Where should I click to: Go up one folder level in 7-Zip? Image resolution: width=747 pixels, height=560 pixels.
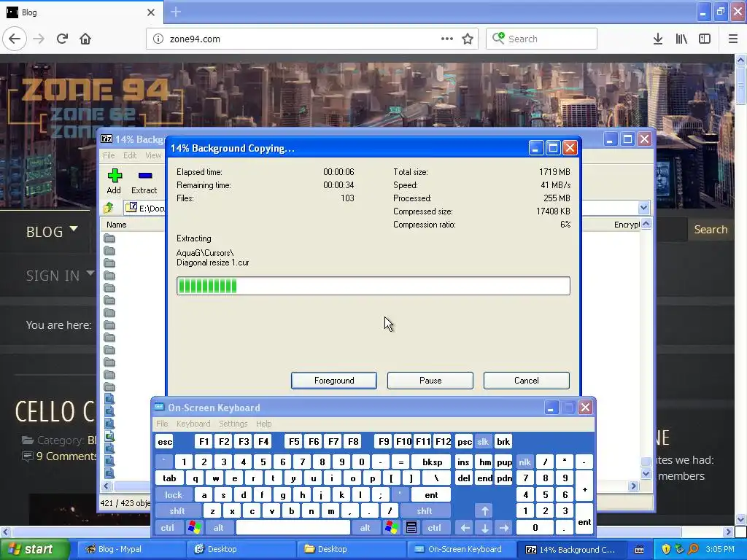pos(109,208)
